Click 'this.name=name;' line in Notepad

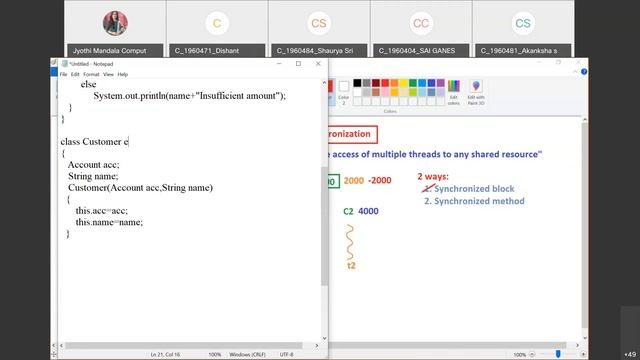pos(109,222)
